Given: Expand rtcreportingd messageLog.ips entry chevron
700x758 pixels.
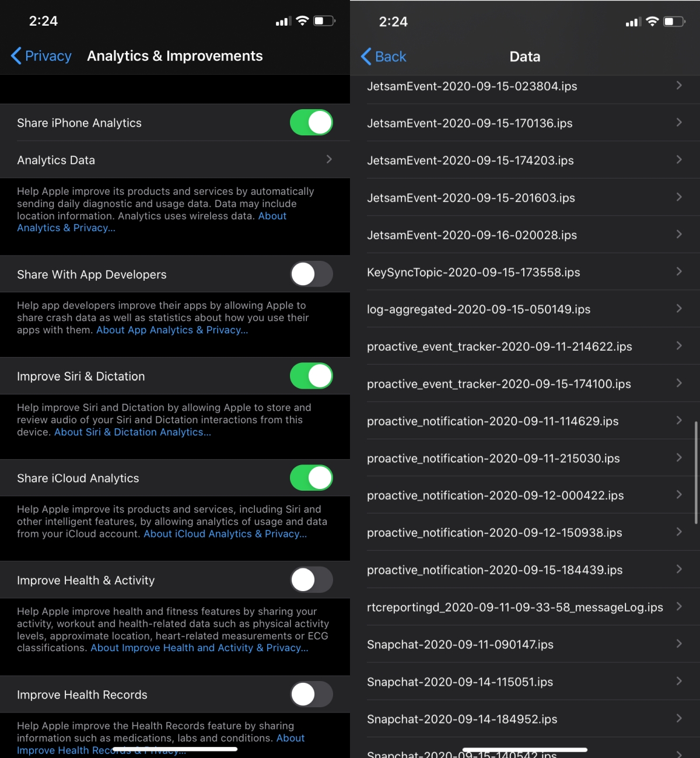Looking at the screenshot, I should [x=679, y=606].
